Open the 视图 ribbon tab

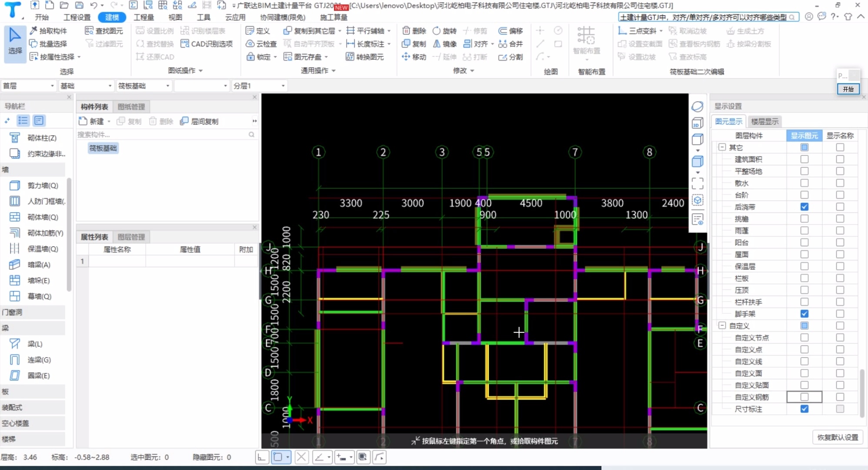point(175,17)
